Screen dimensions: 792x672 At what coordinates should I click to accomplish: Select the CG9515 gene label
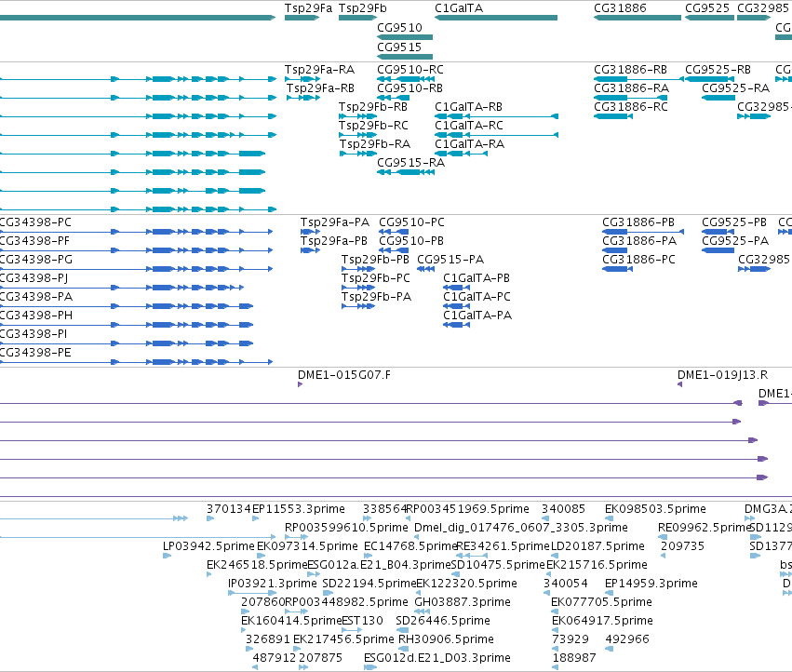pyautogui.click(x=399, y=47)
